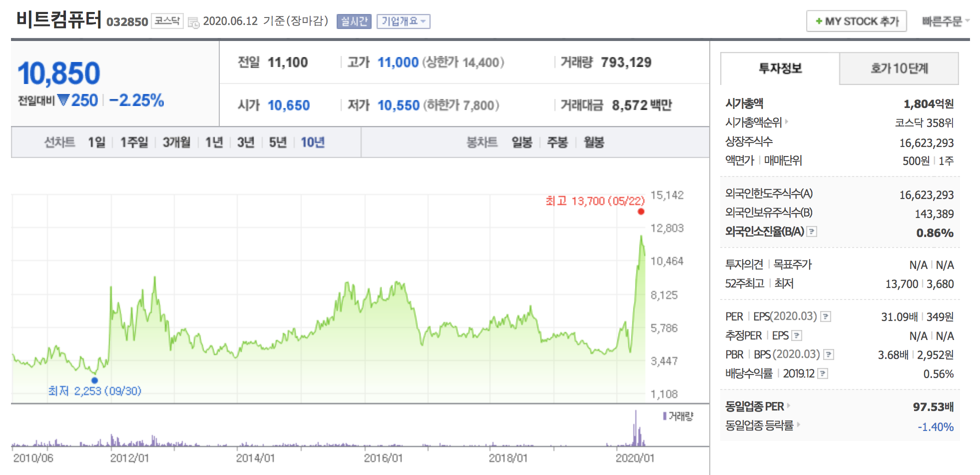Click the 3.68배 PBR value
The image size is (980, 475).
893,355
